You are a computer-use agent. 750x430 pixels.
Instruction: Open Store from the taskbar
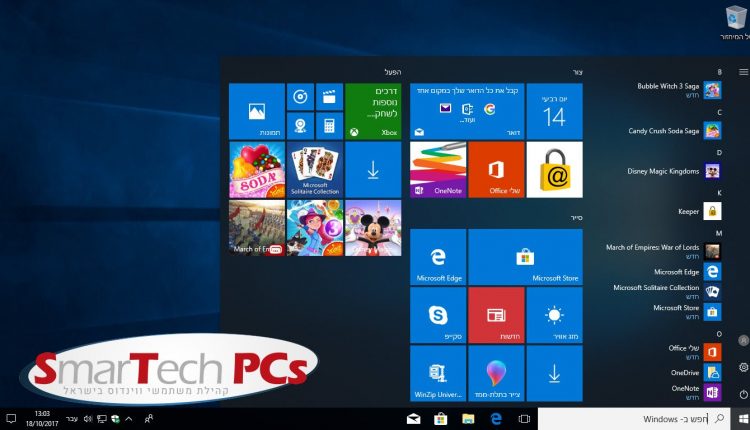coord(441,419)
